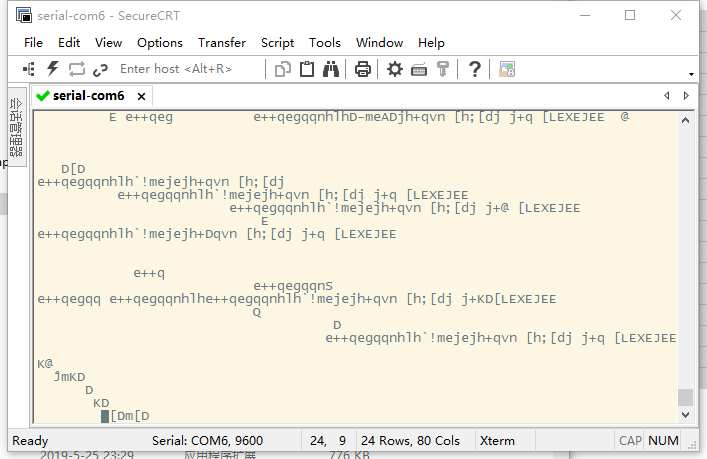
Task: Click the Public Key Assistant icon
Action: click(443, 69)
